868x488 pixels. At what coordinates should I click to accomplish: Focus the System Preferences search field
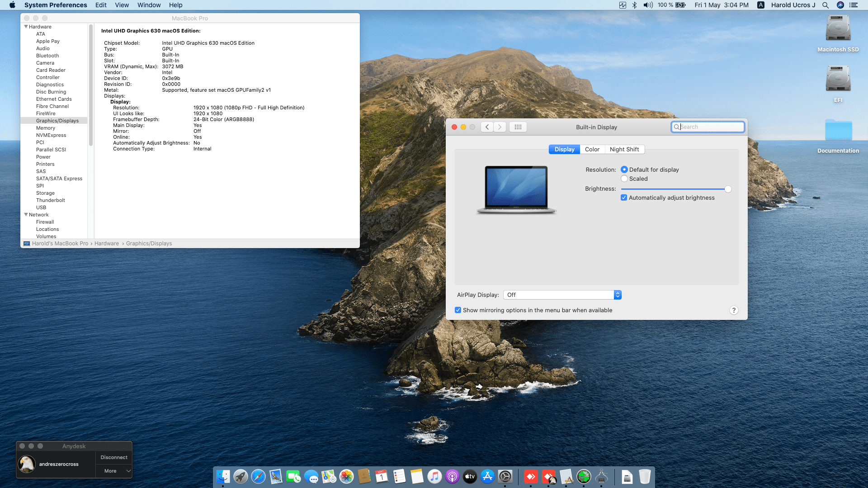coord(708,127)
